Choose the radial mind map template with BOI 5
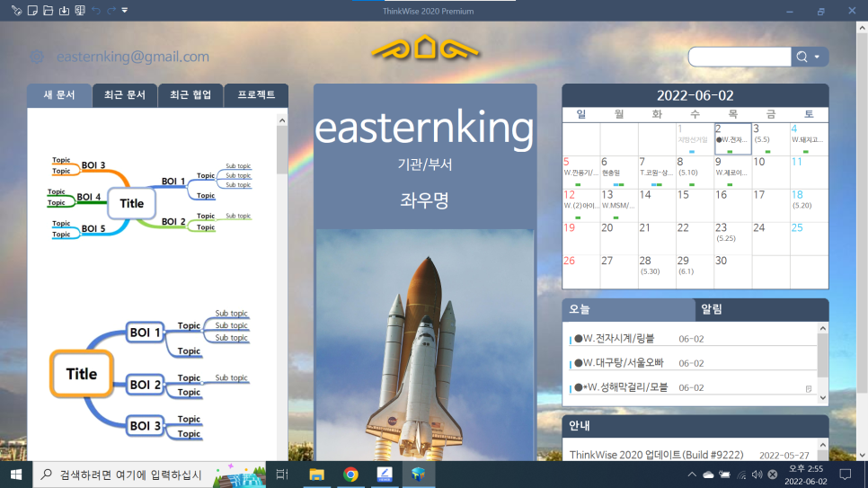Viewport: 868px width, 488px height. pos(149,197)
